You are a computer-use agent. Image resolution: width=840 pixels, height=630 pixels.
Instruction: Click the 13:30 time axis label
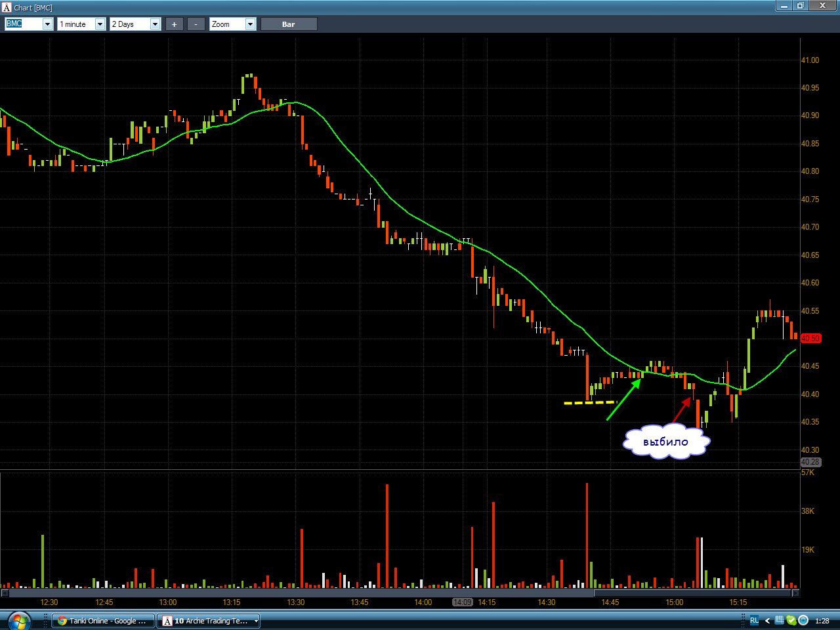[296, 602]
